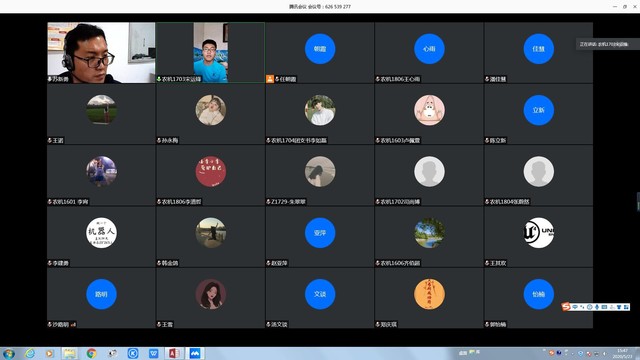Click the orange host badge beside 任朝霞
This screenshot has width=640, height=360.
pyautogui.click(x=270, y=79)
